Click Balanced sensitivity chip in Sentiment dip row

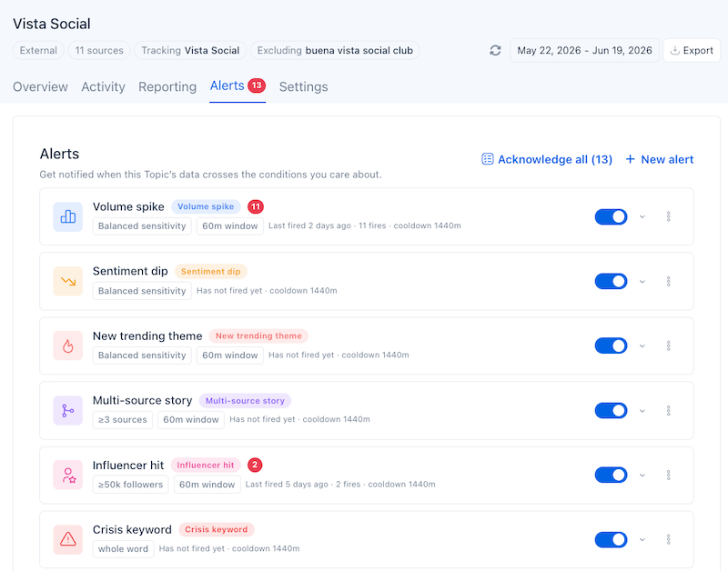click(x=142, y=291)
